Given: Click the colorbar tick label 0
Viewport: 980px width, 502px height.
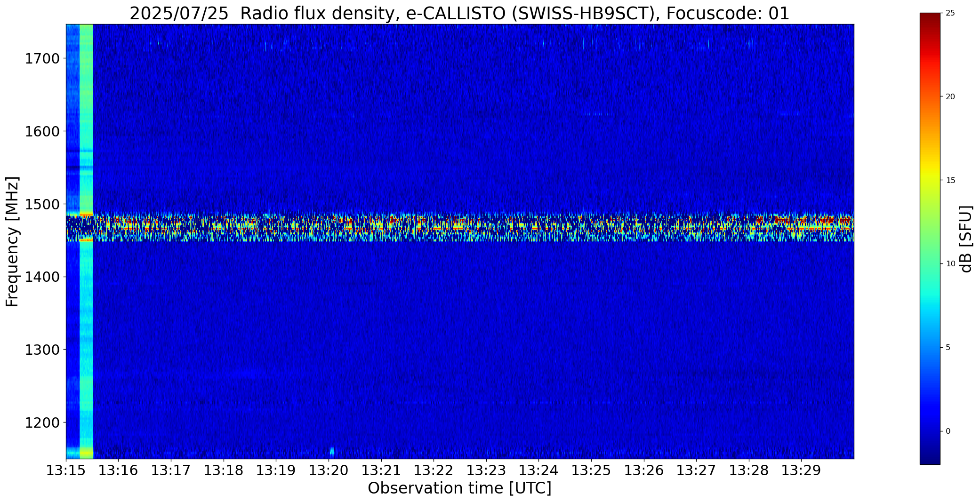Looking at the screenshot, I should pos(948,431).
